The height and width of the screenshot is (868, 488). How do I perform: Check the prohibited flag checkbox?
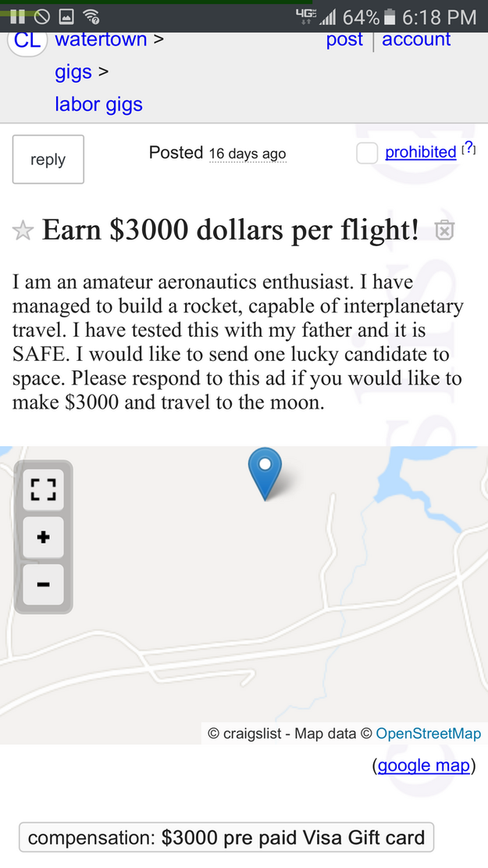[367, 153]
